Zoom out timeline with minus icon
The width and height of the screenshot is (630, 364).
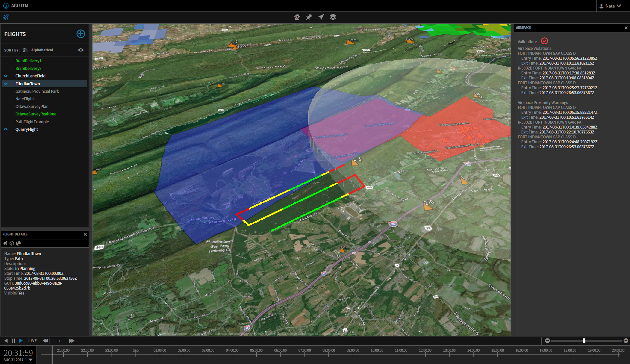(x=547, y=341)
